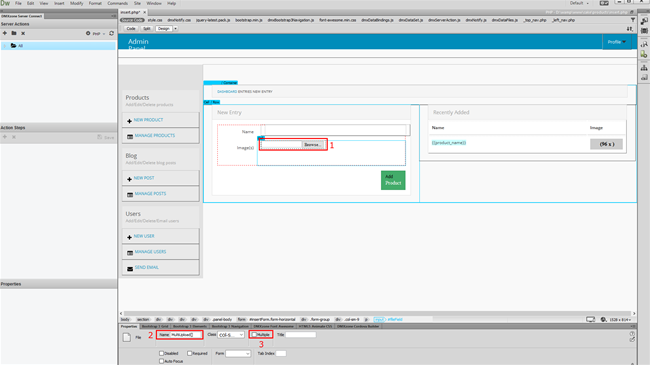Collapse the OMXzone Server Connect panel
Image resolution: width=650 pixels, height=365 pixels.
point(113,16)
